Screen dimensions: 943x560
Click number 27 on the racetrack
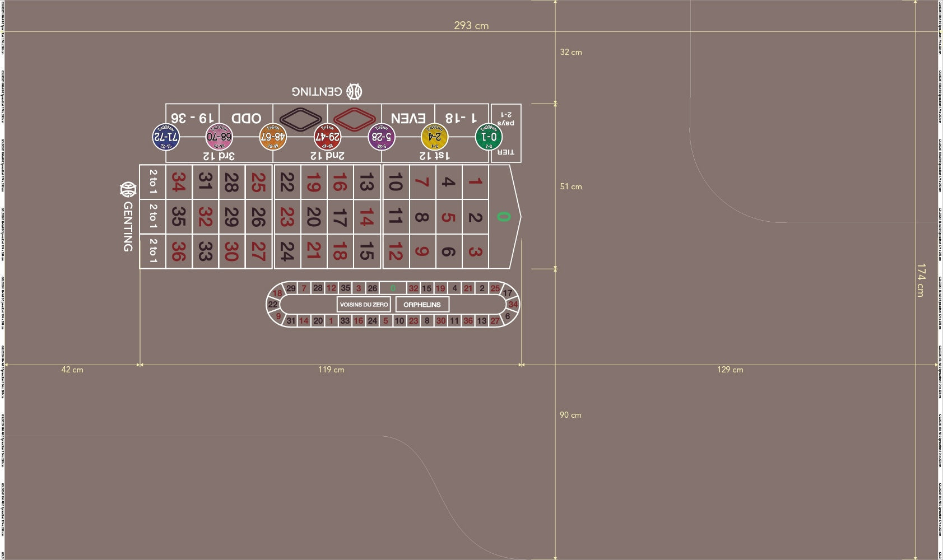[495, 321]
